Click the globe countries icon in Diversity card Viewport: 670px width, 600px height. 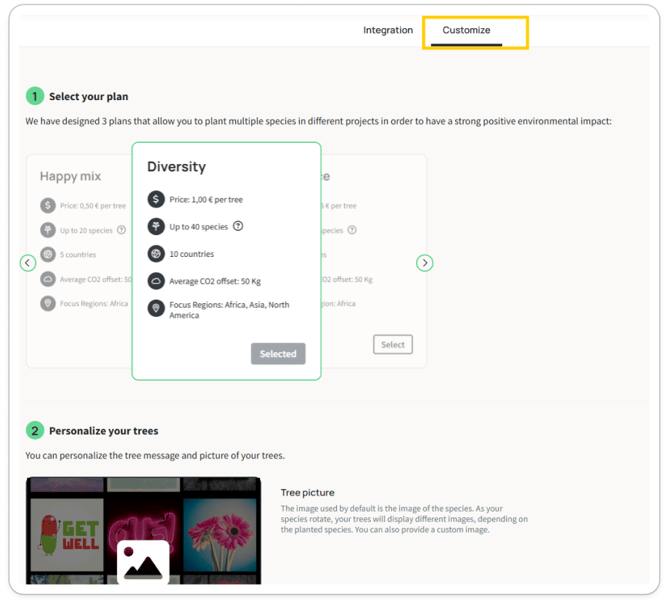click(156, 254)
